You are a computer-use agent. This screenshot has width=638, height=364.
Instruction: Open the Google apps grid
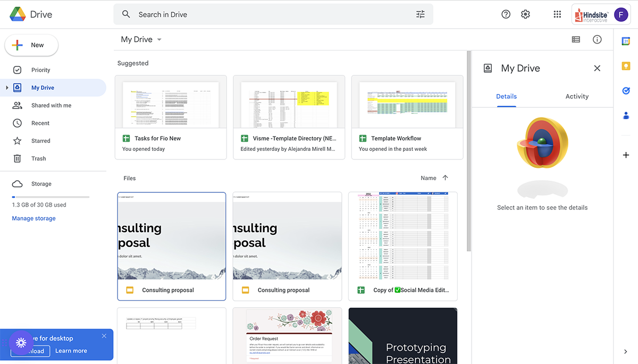(557, 14)
